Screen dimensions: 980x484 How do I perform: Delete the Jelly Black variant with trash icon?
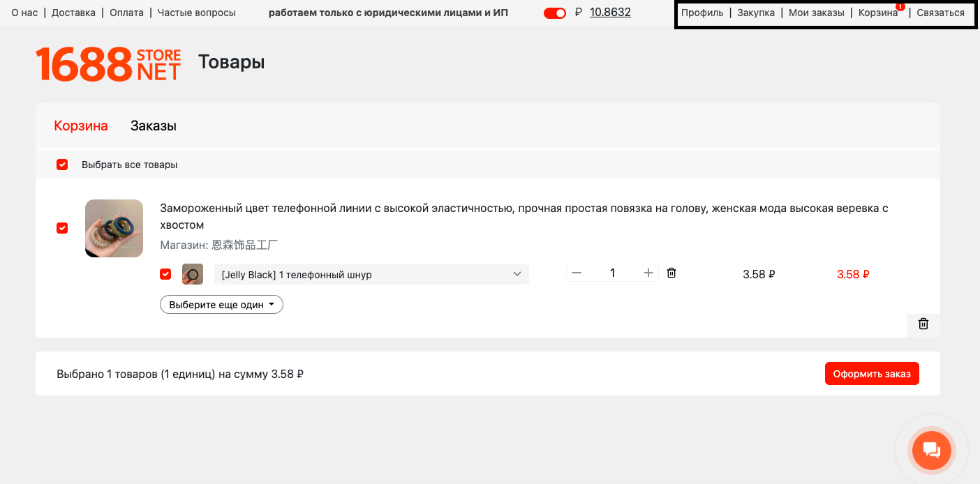click(x=671, y=273)
